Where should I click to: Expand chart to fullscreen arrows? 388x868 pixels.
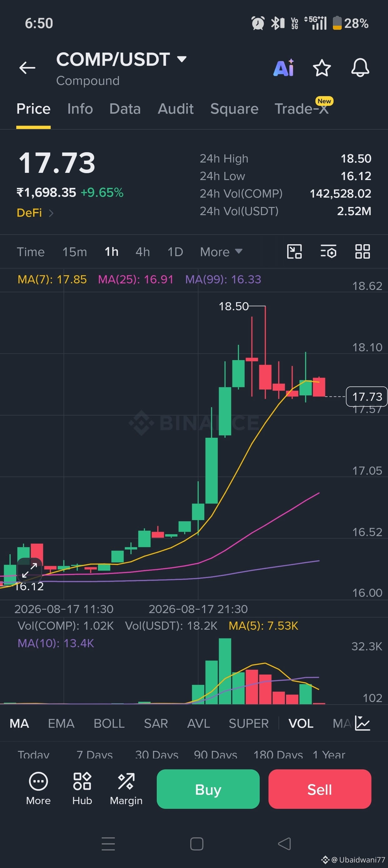(29, 570)
